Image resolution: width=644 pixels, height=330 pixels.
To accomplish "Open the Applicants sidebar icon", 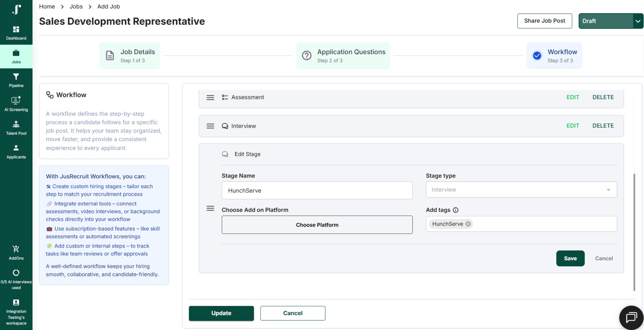I will coord(16,148).
